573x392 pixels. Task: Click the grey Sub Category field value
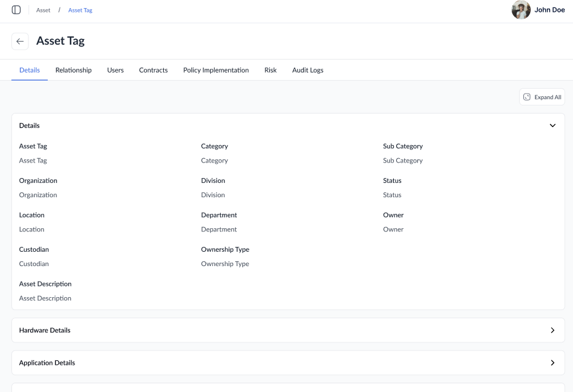pyautogui.click(x=402, y=161)
